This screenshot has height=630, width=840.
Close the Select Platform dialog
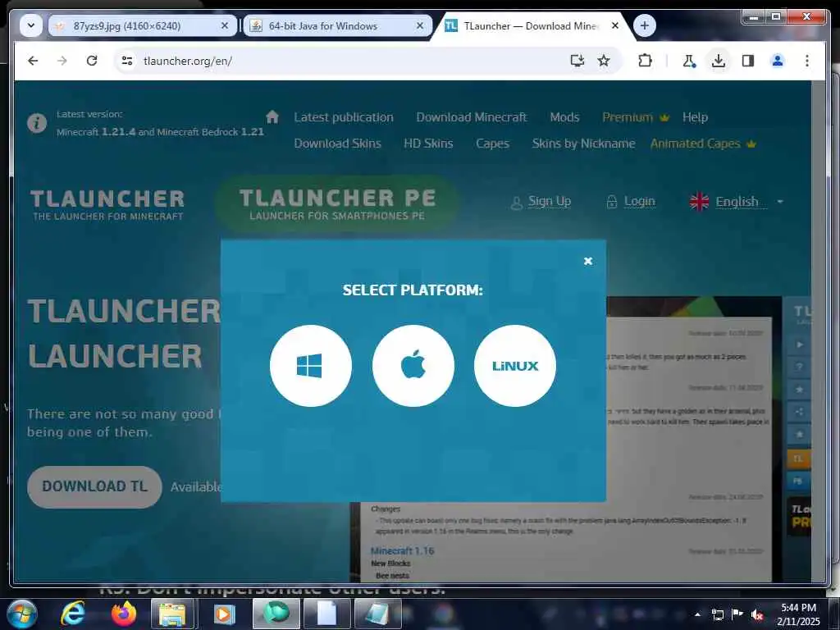coord(587,261)
